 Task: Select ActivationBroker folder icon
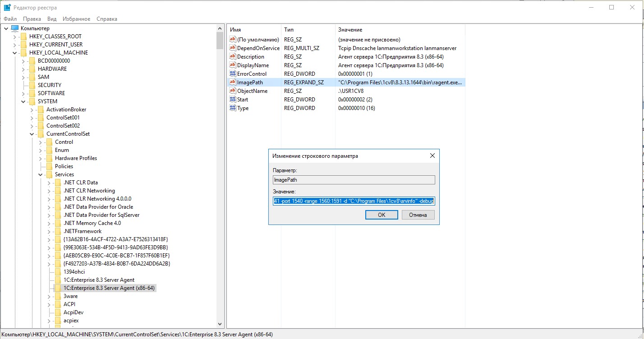tap(41, 110)
